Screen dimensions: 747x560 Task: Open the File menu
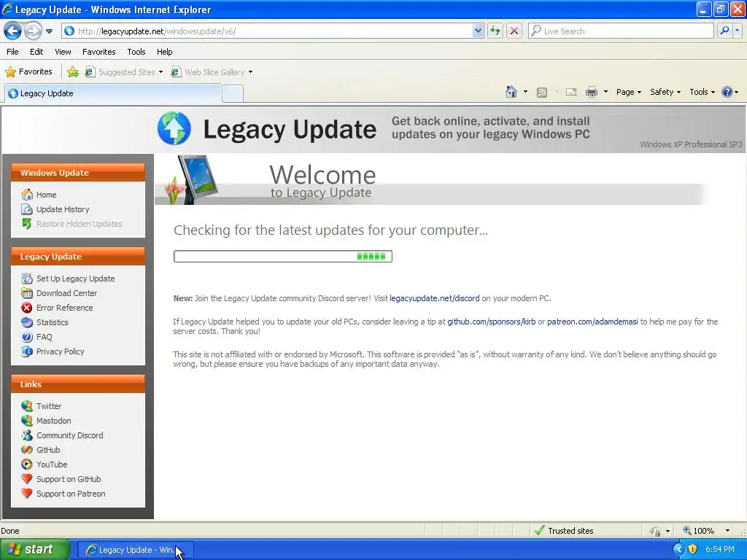(x=12, y=52)
